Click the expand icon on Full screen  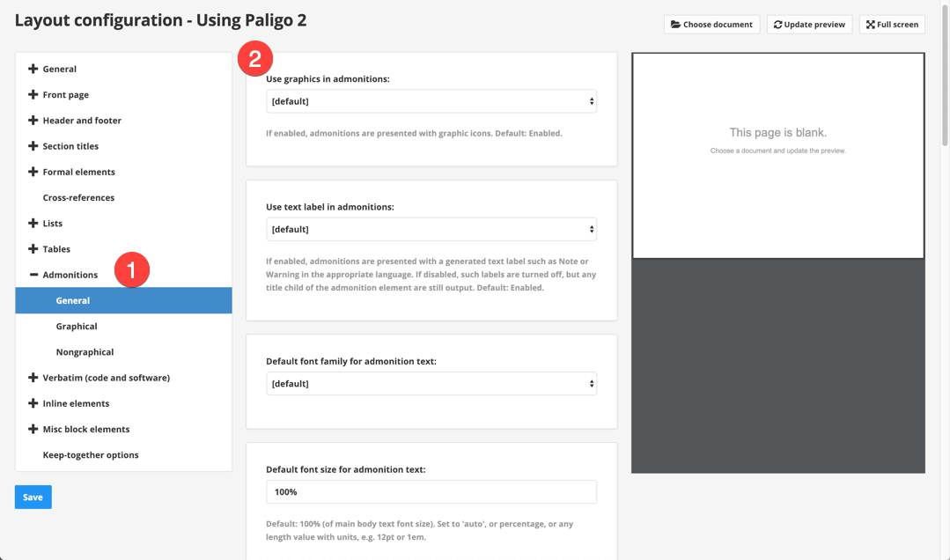pos(870,25)
